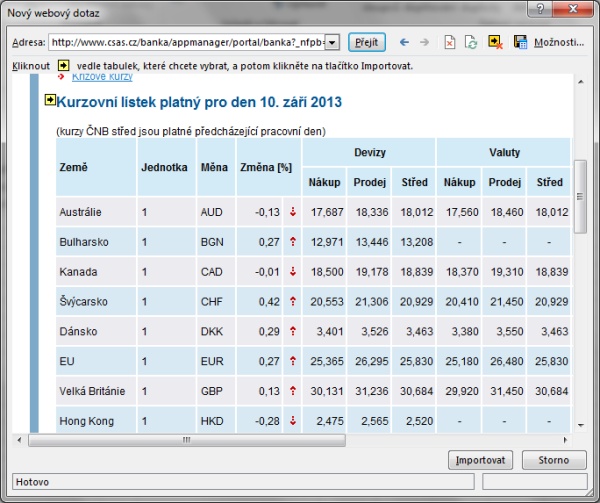Click the red down arrow in HKD row
The width and height of the screenshot is (600, 503).
coord(293,420)
